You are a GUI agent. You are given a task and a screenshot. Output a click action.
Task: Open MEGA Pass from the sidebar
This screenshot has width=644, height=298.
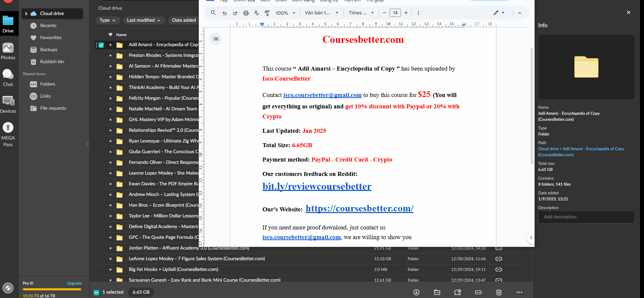[8, 134]
